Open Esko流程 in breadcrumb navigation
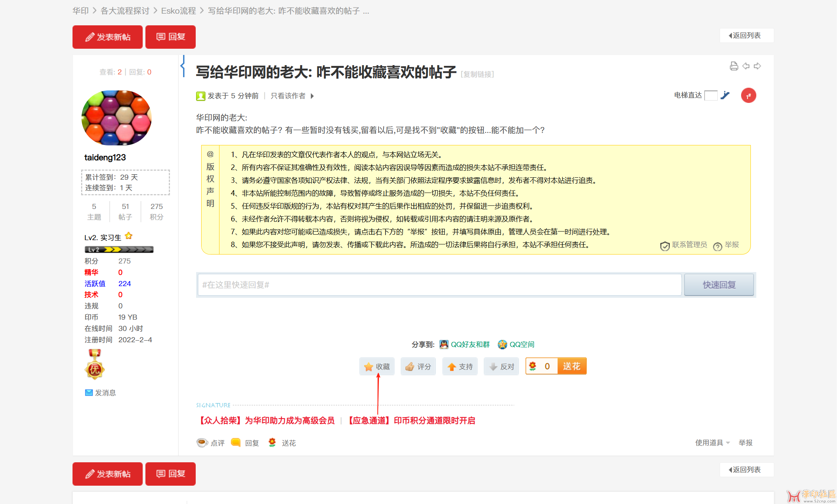837x504 pixels. 179,11
